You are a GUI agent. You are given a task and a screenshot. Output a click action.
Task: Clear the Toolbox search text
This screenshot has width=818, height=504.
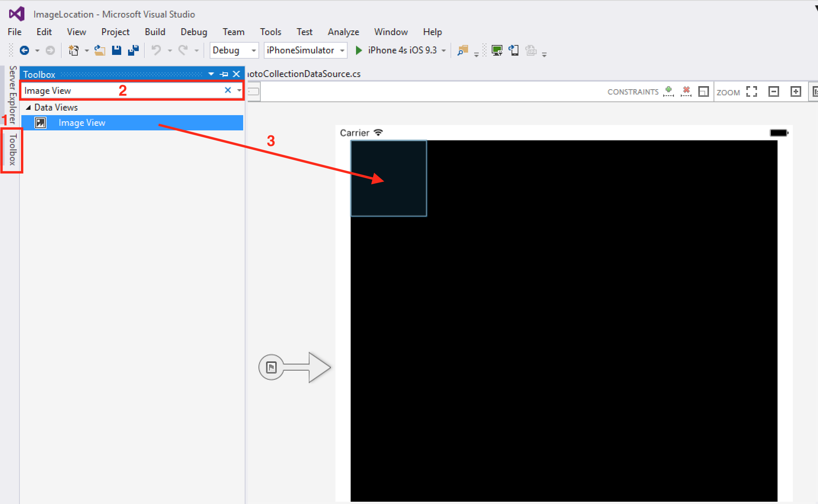coord(228,90)
